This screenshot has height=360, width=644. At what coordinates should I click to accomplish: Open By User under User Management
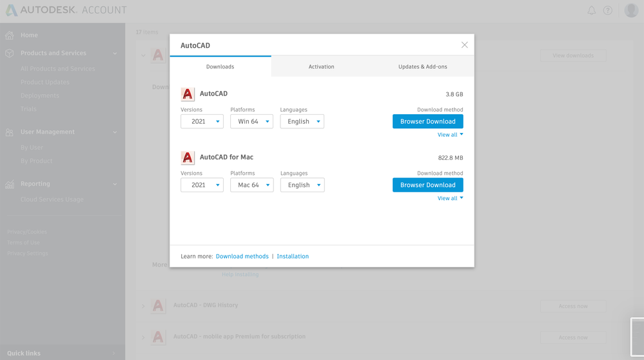32,148
